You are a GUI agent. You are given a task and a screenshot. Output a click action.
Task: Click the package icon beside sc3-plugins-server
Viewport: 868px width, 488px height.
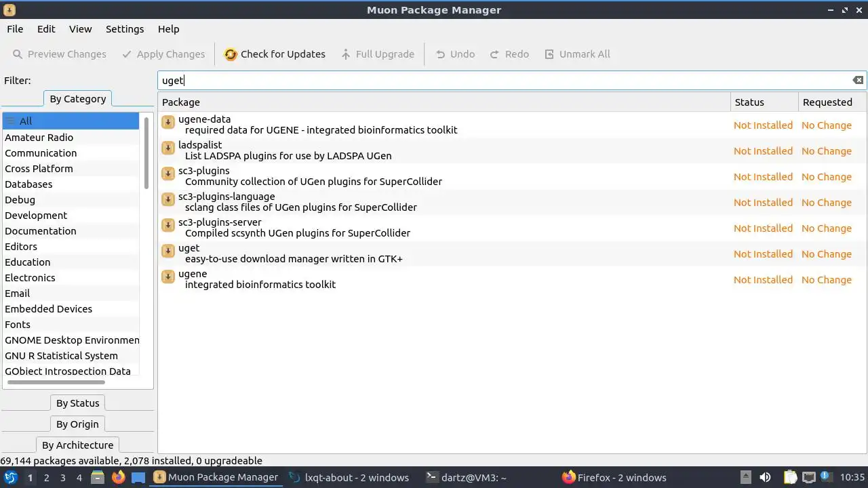(x=168, y=225)
